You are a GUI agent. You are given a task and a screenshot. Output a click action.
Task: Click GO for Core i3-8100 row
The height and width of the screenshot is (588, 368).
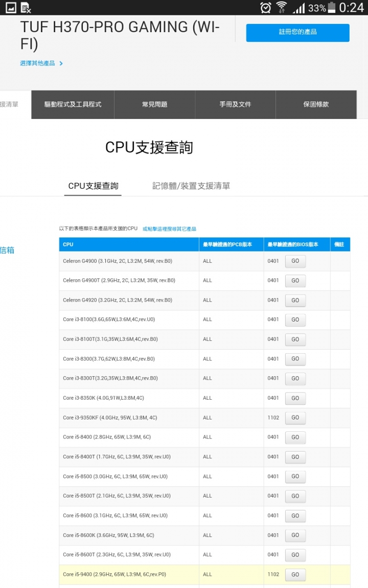[x=295, y=320]
